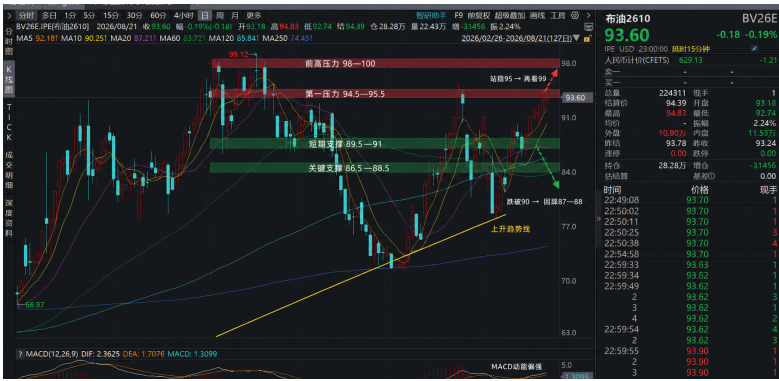
Task: Open the 更多 period options
Action: (x=253, y=15)
